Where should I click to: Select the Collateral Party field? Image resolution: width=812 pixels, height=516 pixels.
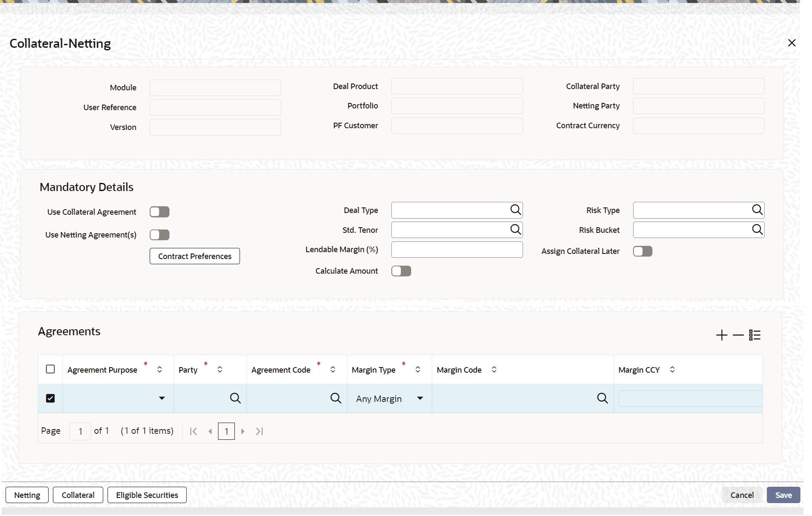(x=699, y=86)
